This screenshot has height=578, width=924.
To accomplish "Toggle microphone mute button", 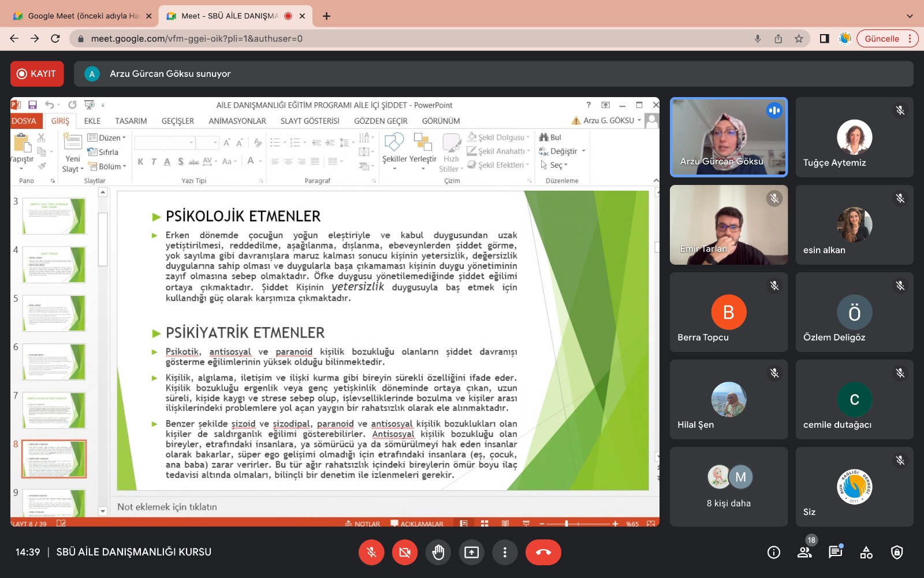I will [x=371, y=553].
